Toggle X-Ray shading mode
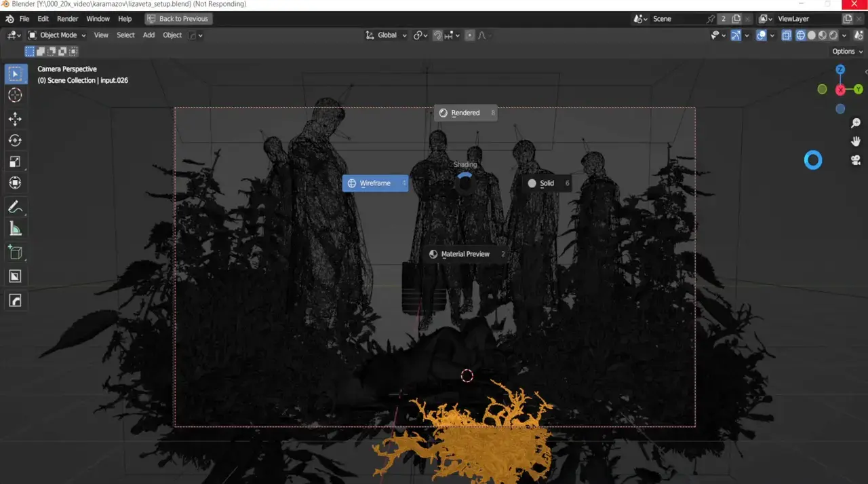 coord(786,35)
